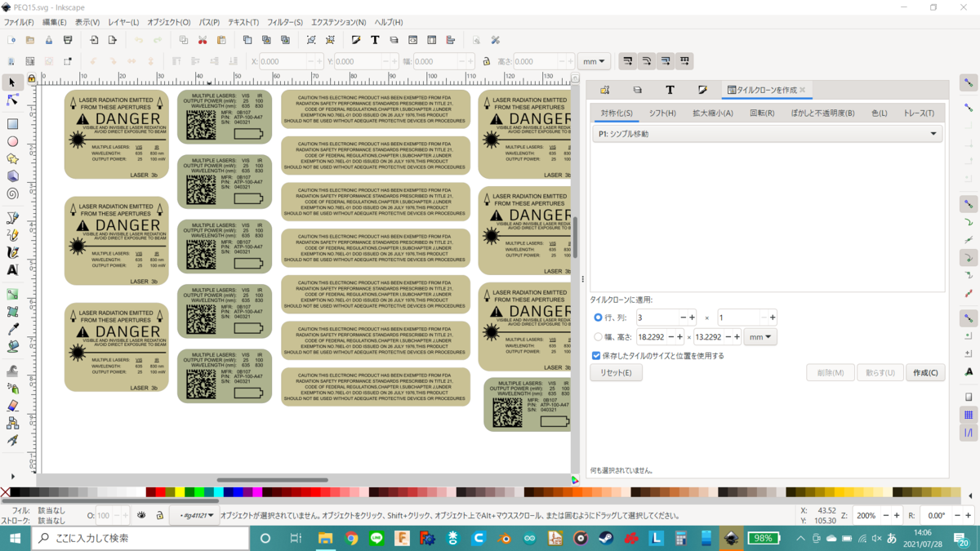Click the Cut scissors icon
980x551 pixels.
coord(202,40)
